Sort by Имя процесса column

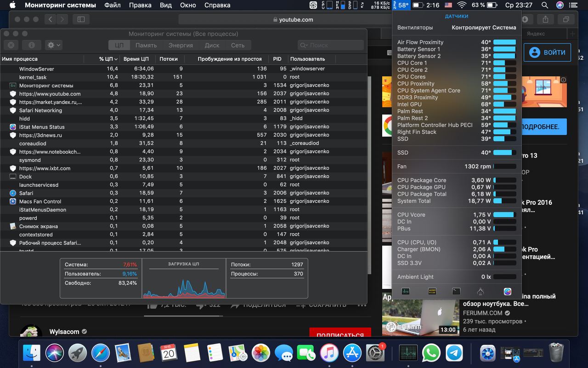[x=42, y=59]
